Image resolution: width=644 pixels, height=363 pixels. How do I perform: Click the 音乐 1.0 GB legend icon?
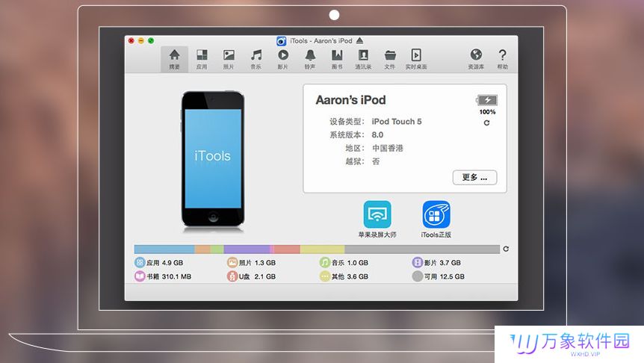(x=324, y=262)
